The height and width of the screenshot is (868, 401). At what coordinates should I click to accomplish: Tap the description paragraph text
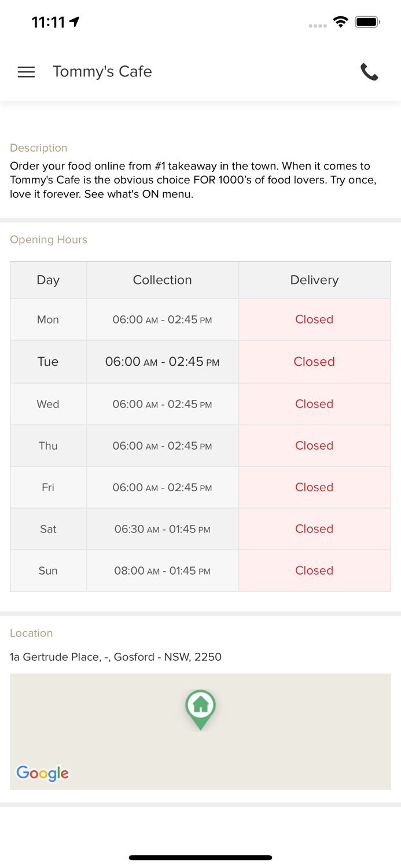(193, 180)
